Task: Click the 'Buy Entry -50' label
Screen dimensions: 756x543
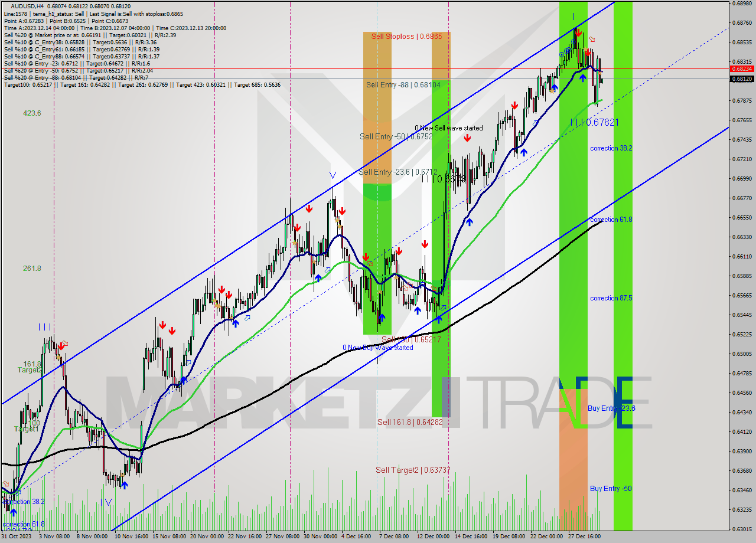Action: pyautogui.click(x=611, y=489)
